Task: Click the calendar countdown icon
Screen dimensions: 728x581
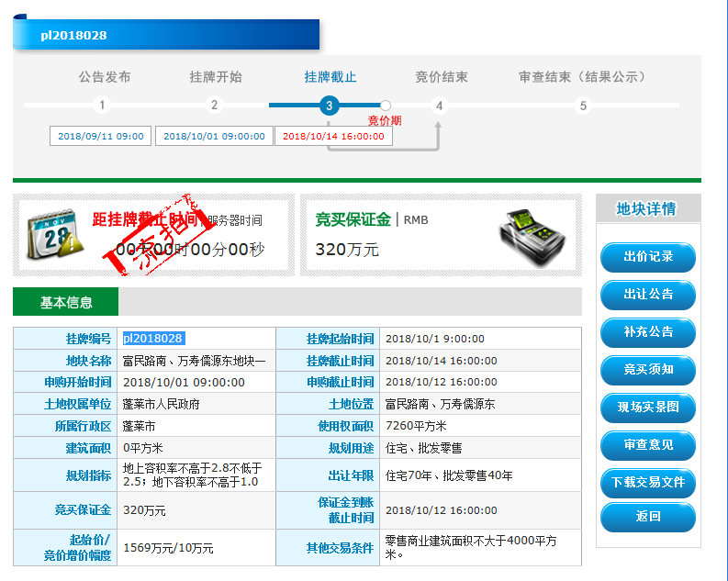Action: [x=55, y=234]
